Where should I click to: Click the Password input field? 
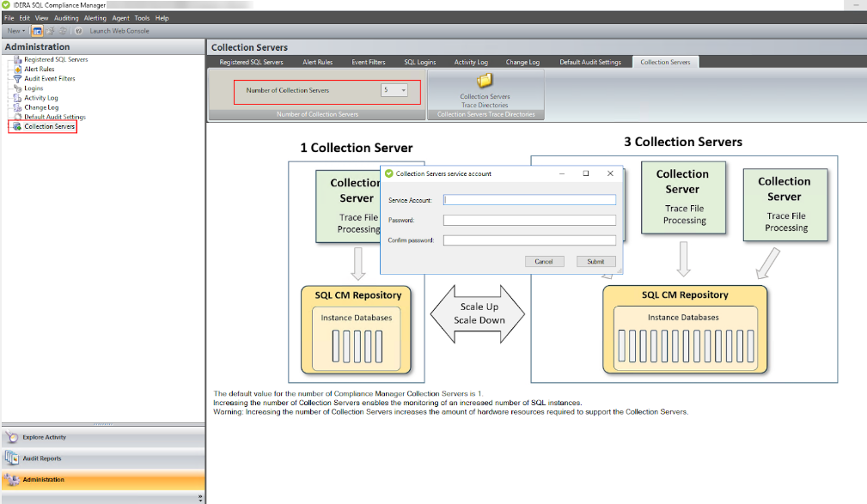tap(529, 220)
